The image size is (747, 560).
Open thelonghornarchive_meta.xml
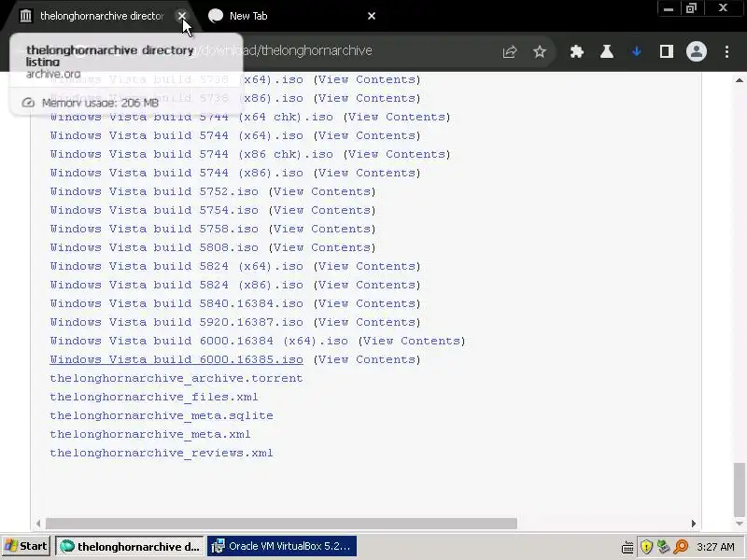point(150,434)
